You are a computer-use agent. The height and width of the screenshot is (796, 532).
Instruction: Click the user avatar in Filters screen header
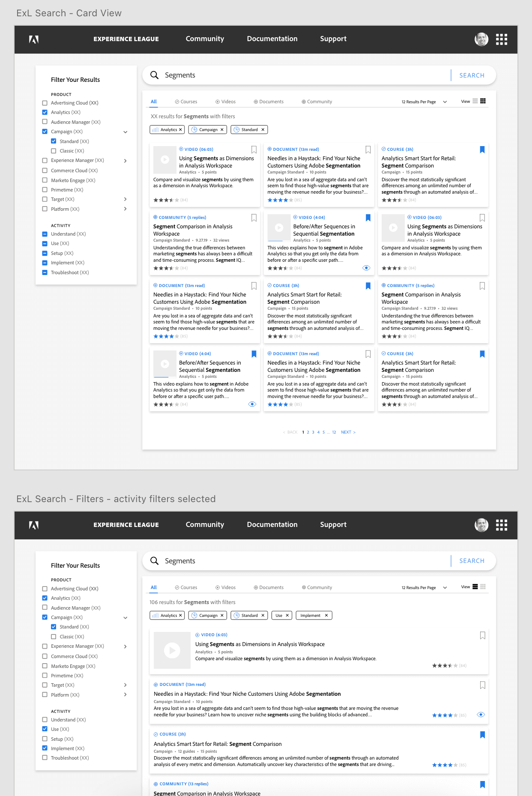(x=481, y=525)
